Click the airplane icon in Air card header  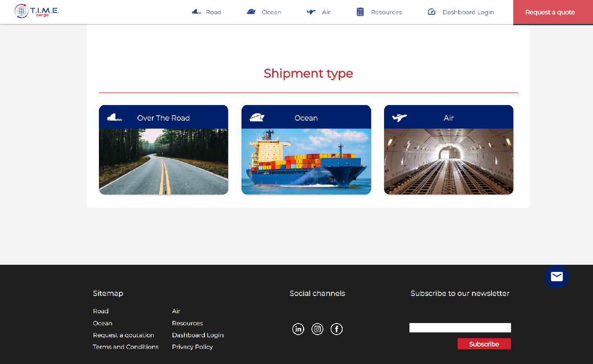(400, 118)
